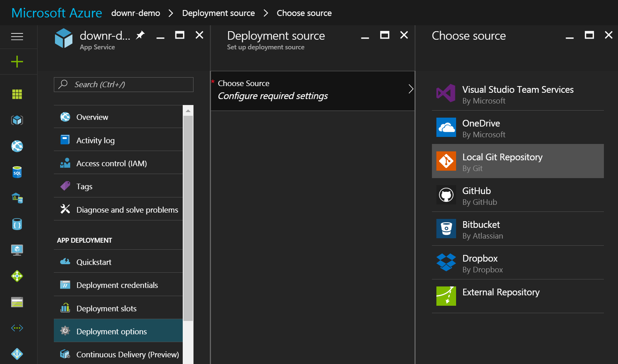Select Bitbucket as deployment source
618x364 pixels.
(518, 229)
